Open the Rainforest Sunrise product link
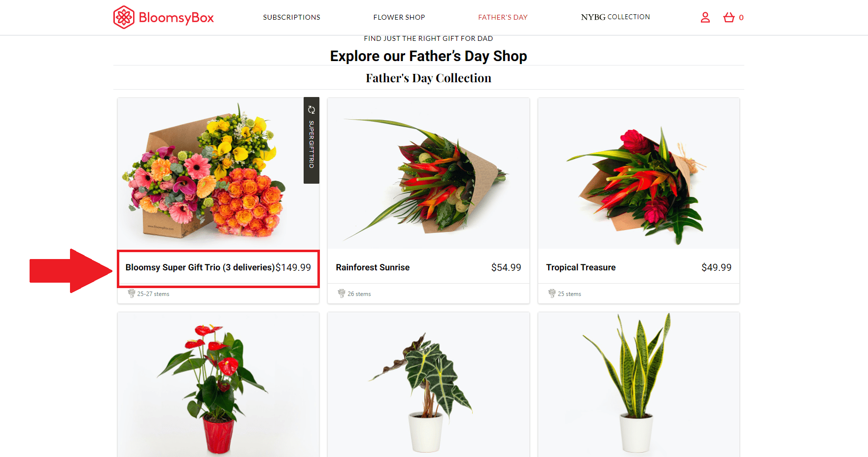 tap(373, 267)
